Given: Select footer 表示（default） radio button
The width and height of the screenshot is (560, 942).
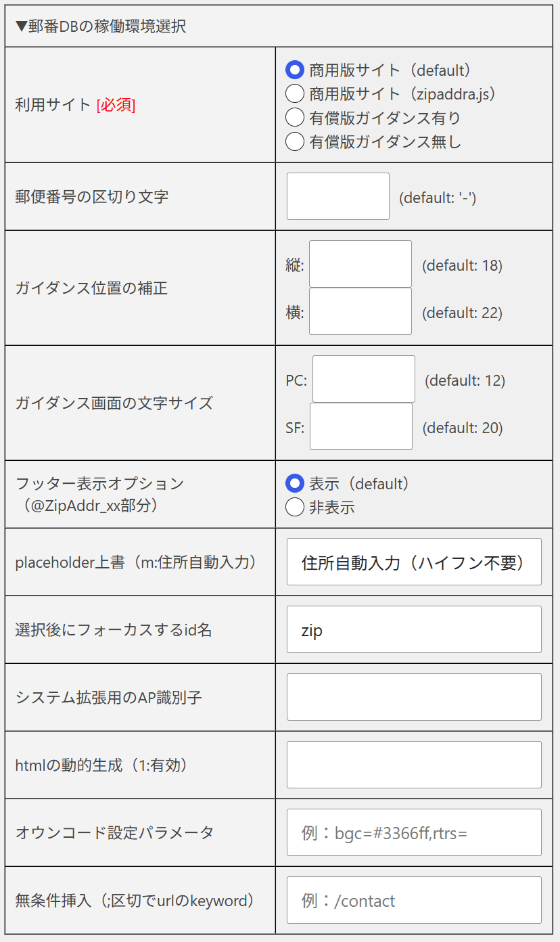Looking at the screenshot, I should [x=295, y=483].
